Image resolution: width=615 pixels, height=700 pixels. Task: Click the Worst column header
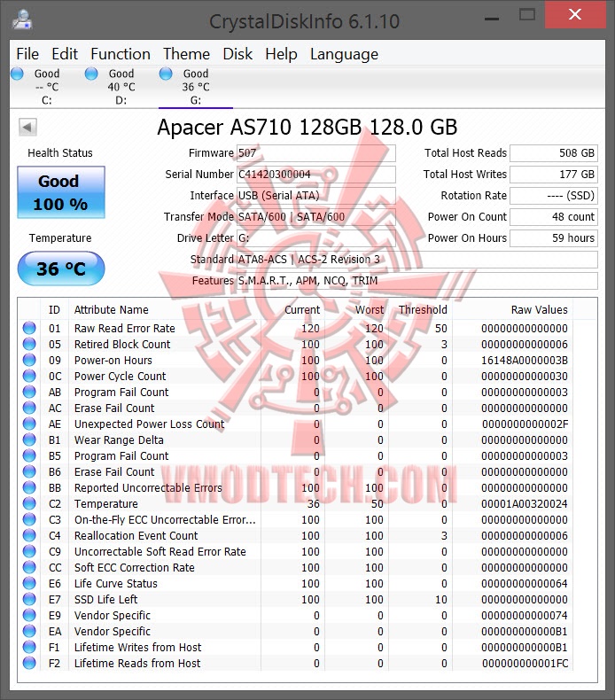[356, 310]
